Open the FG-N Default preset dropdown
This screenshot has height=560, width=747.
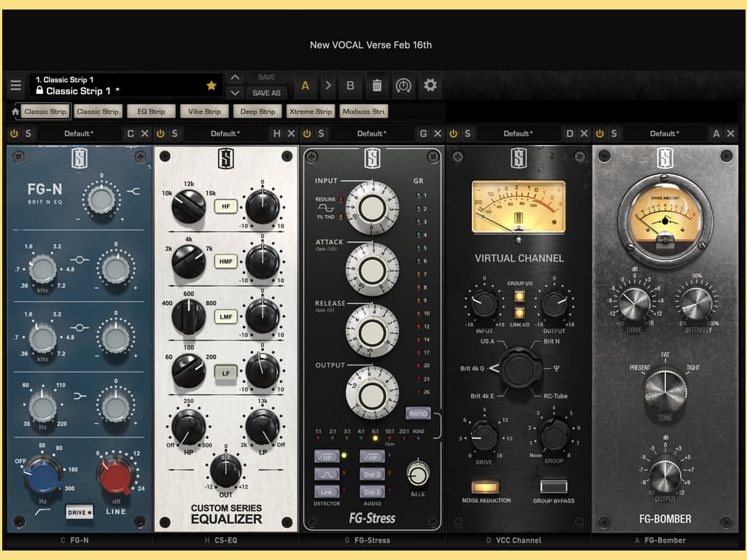[x=79, y=134]
